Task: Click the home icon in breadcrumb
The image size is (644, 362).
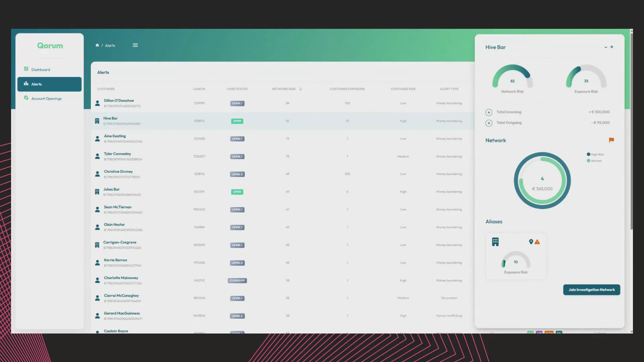Action: coord(97,45)
